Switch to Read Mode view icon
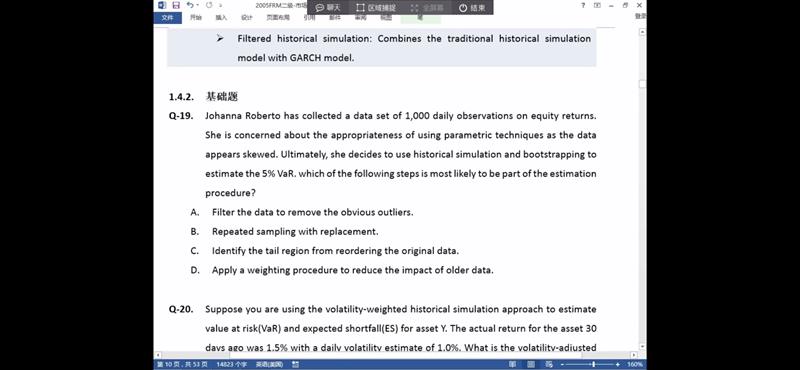Viewport: 800px width, 370px height. click(512, 364)
